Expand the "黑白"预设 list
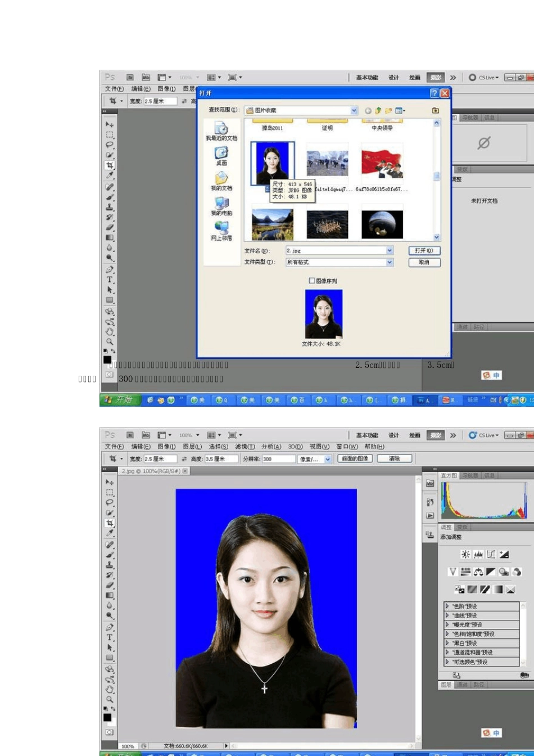 [447, 643]
